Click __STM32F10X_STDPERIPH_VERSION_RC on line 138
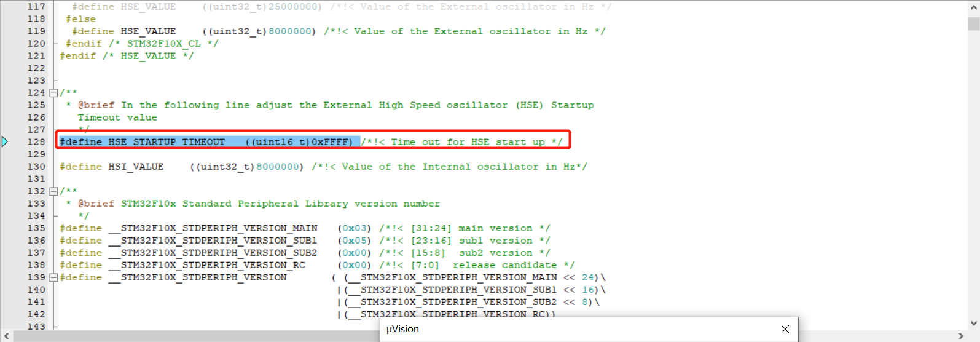 coord(206,265)
